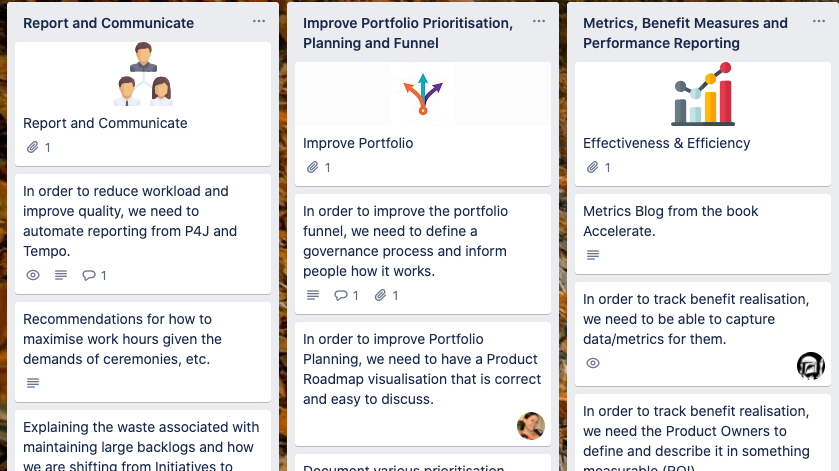Image resolution: width=839 pixels, height=471 pixels.
Task: Open the Metrics Blog from Accelerate card
Action: (x=671, y=221)
